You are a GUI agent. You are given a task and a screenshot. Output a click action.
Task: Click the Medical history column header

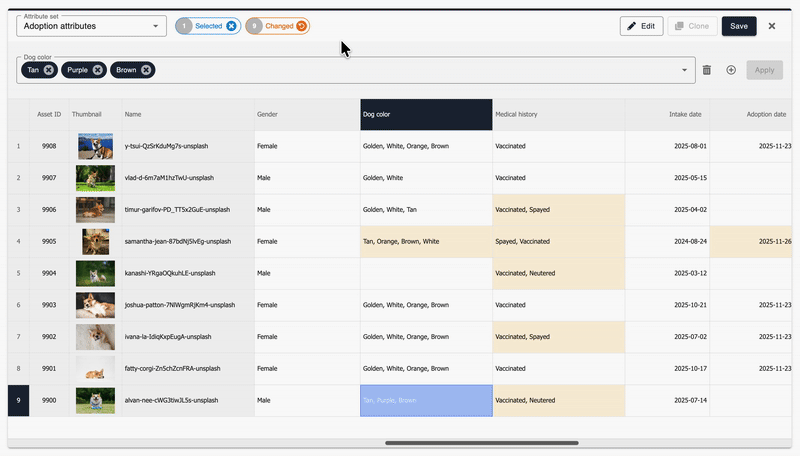(559, 114)
